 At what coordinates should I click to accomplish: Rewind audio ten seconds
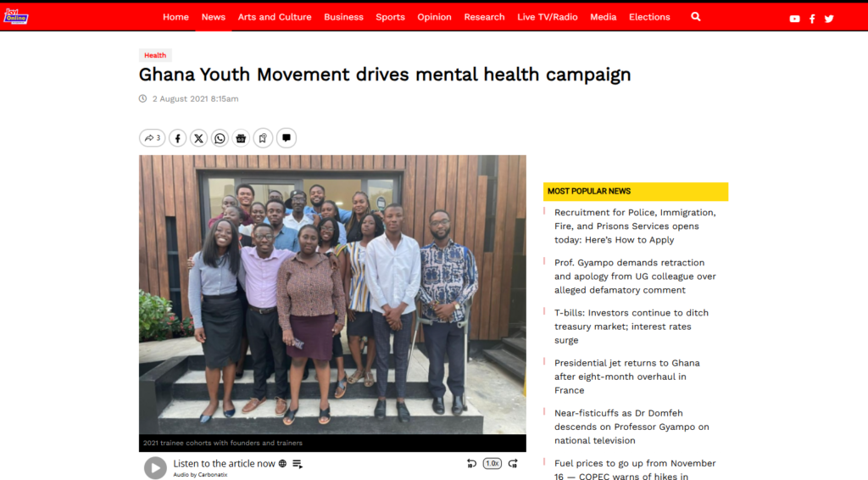pos(471,464)
